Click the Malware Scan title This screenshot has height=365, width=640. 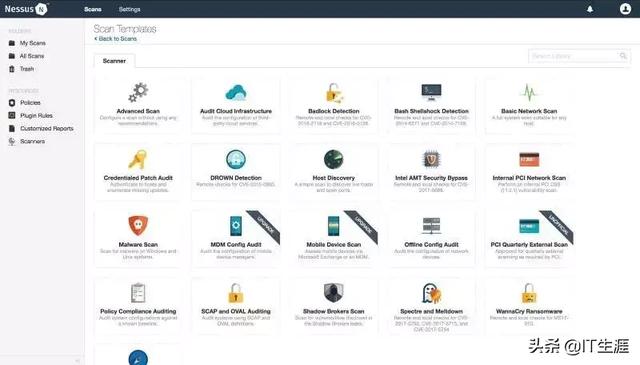pyautogui.click(x=138, y=245)
